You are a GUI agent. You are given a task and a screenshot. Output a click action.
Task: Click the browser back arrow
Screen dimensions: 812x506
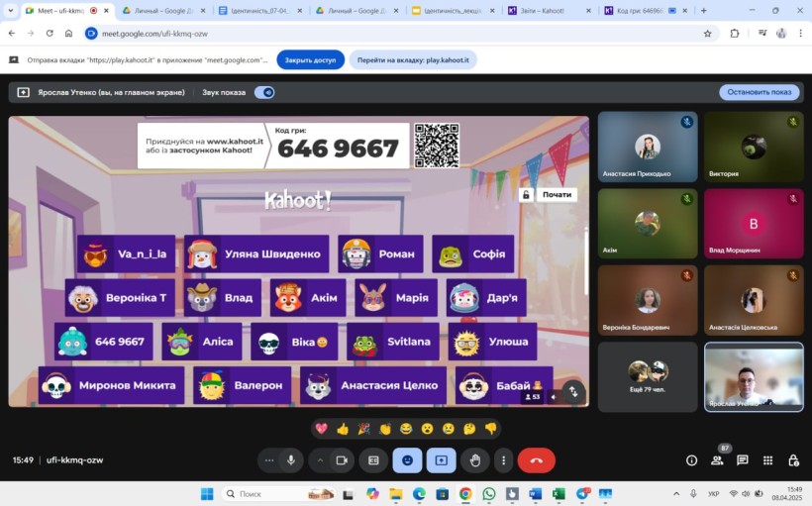[x=12, y=33]
